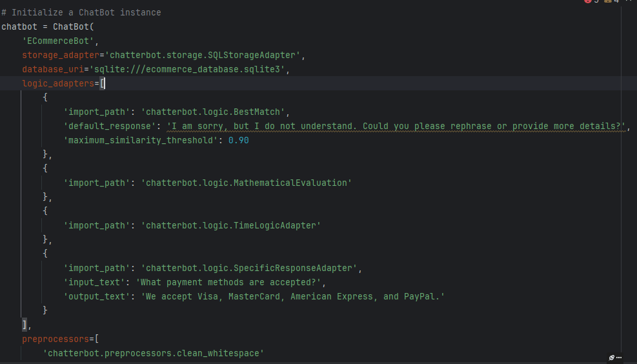Click the 'input_text' key

[x=94, y=283]
